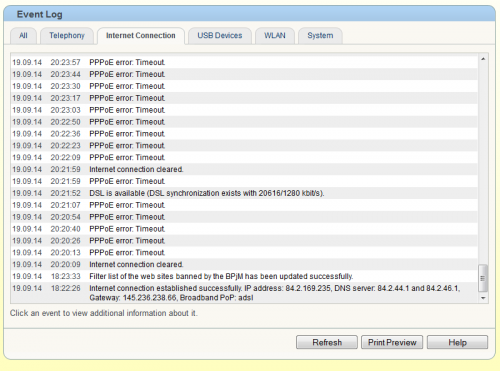Select the 20:23:03 PPPoE error entry

(x=244, y=110)
